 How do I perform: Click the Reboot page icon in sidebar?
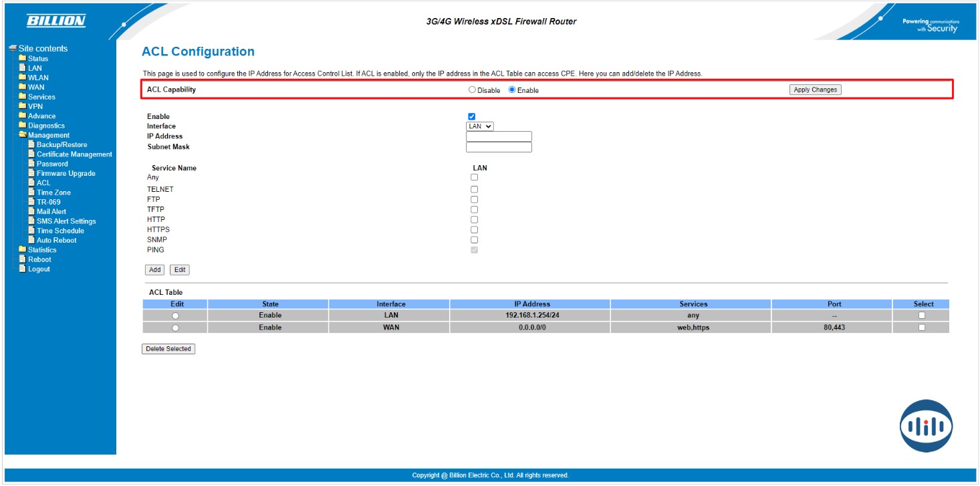[x=22, y=259]
